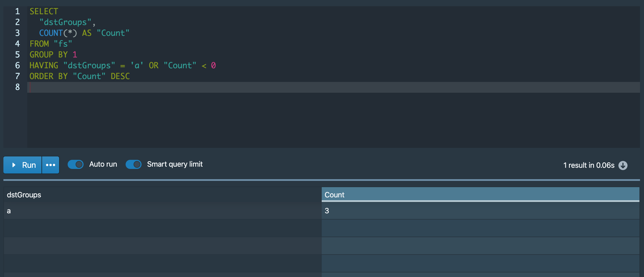Select the cell with value 'a'
Viewport: 644px width, 277px height.
click(163, 211)
